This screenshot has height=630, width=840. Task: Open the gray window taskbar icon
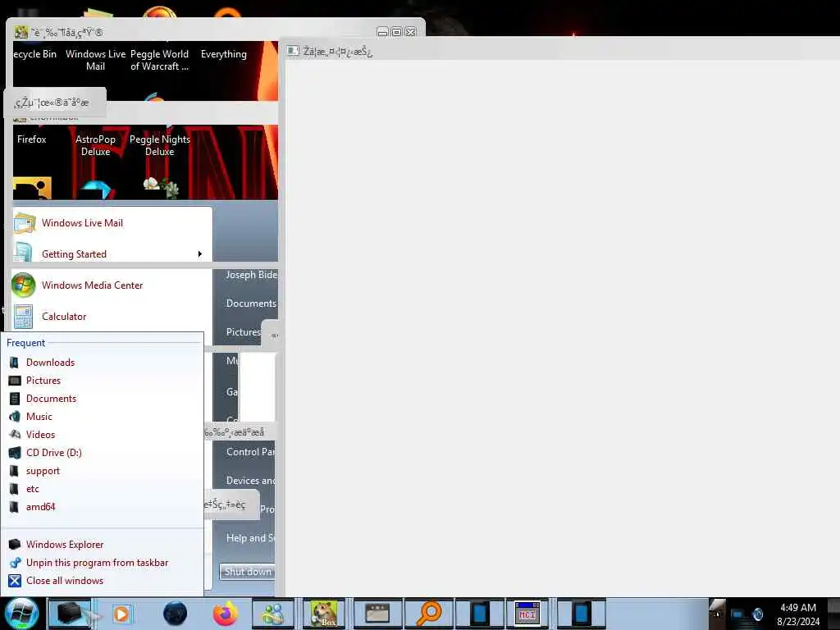[x=377, y=614]
